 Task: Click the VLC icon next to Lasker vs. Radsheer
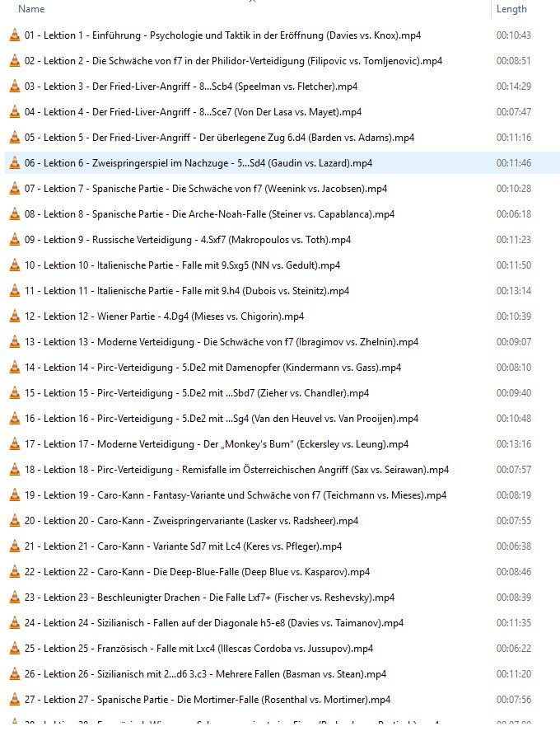15,521
